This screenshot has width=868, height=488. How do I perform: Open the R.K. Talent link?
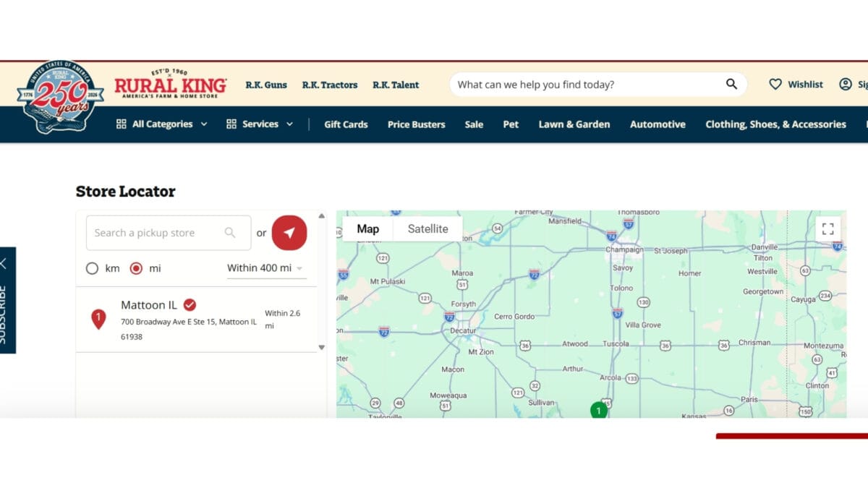(396, 85)
